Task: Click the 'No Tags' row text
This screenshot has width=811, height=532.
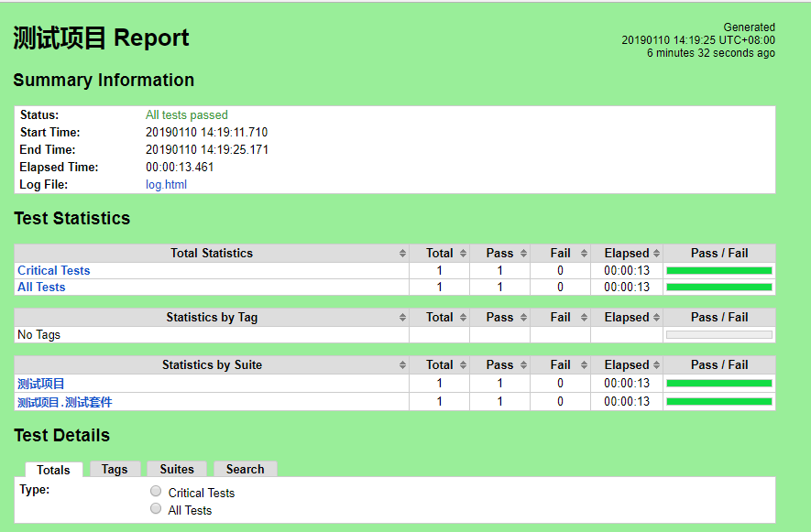Action: [38, 335]
